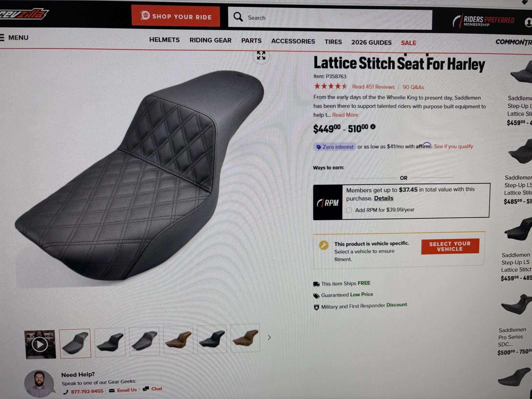Open the HELMETS menu
532x399 pixels.
click(164, 40)
